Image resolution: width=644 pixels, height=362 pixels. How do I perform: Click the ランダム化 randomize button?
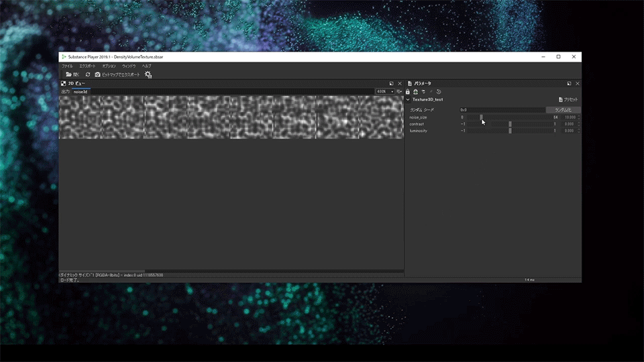(x=562, y=109)
